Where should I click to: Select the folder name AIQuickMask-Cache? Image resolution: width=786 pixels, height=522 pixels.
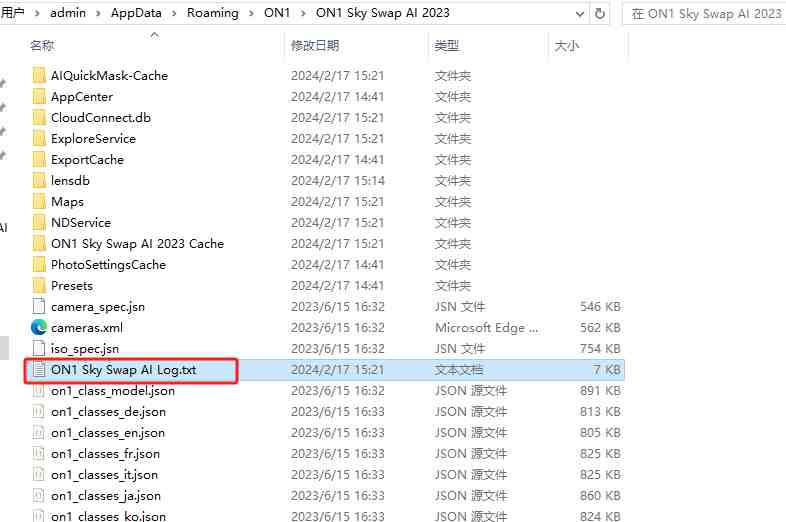(x=109, y=76)
